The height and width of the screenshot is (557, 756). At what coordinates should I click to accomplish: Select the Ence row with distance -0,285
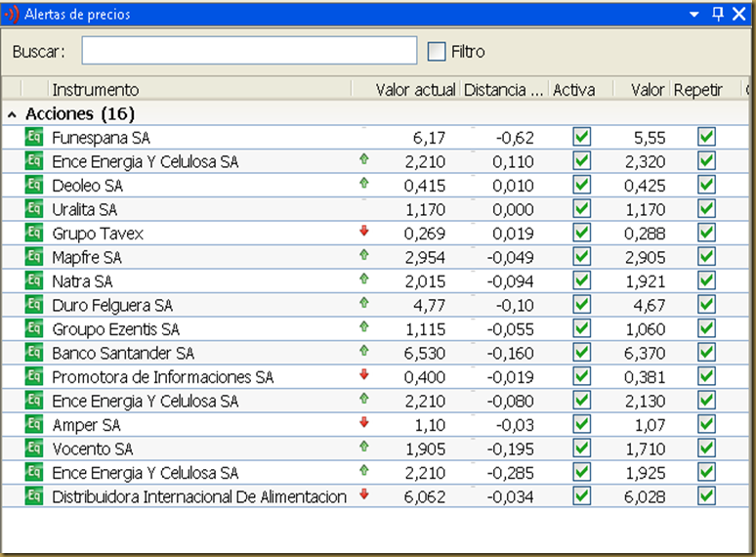point(376,472)
